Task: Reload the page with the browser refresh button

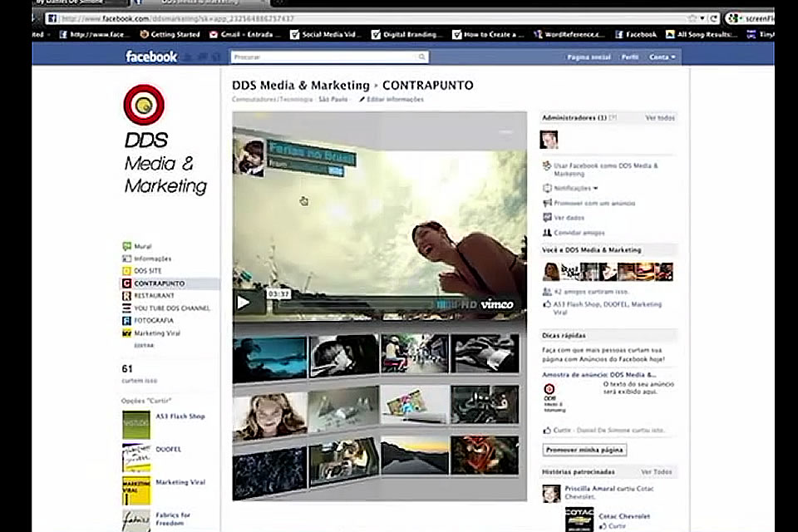Action: point(713,19)
